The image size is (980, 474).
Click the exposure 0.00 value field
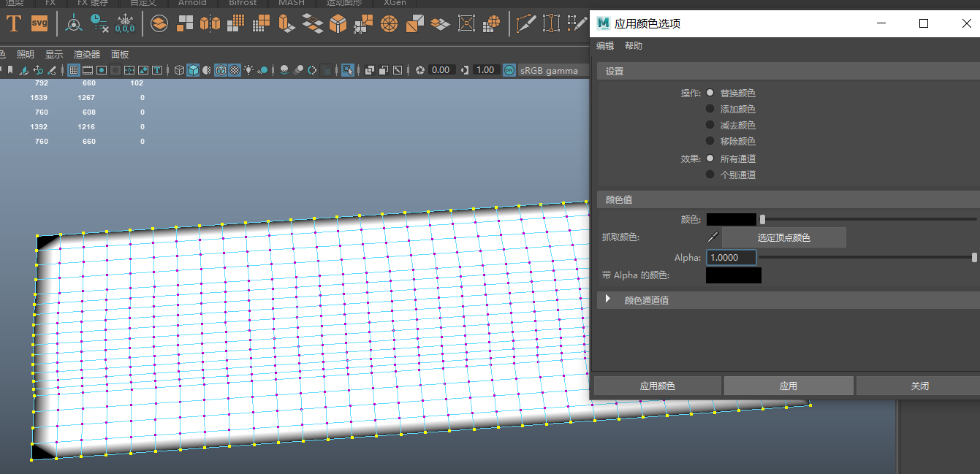pos(441,70)
